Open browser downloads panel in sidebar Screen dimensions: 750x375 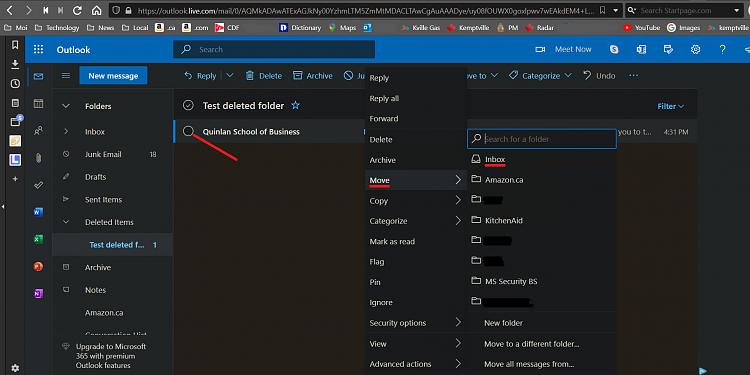(x=15, y=64)
